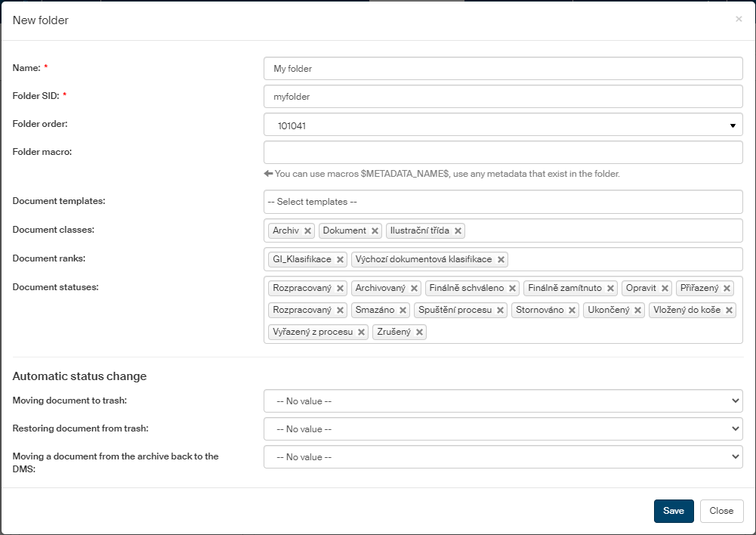Focus the Folder SID text field

coord(503,97)
